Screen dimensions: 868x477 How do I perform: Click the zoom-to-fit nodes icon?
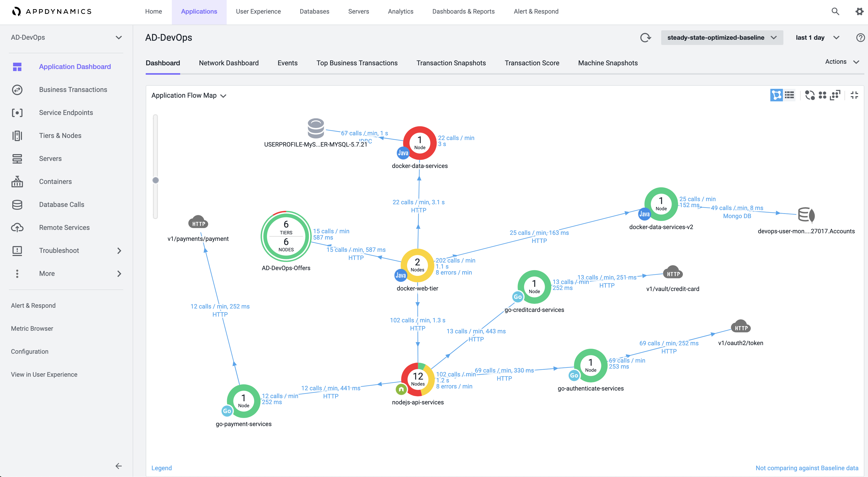click(x=835, y=95)
